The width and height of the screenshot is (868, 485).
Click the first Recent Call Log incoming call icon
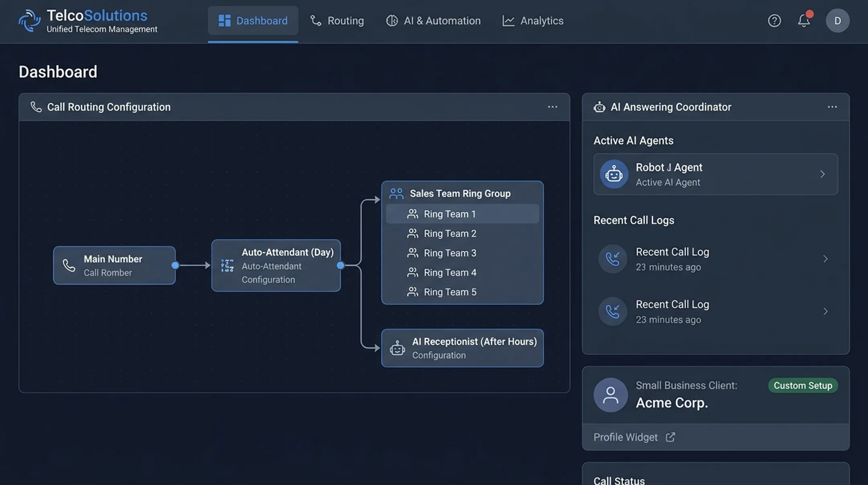(612, 259)
